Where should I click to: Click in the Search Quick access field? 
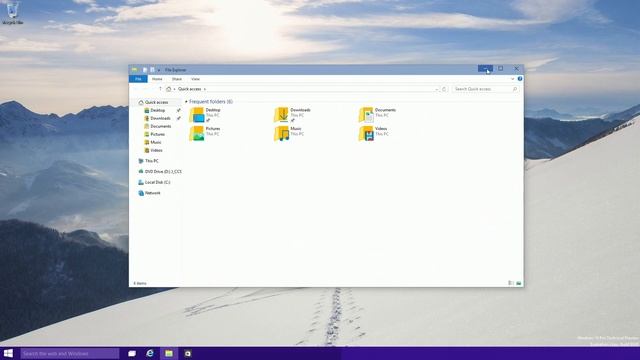tap(485, 89)
